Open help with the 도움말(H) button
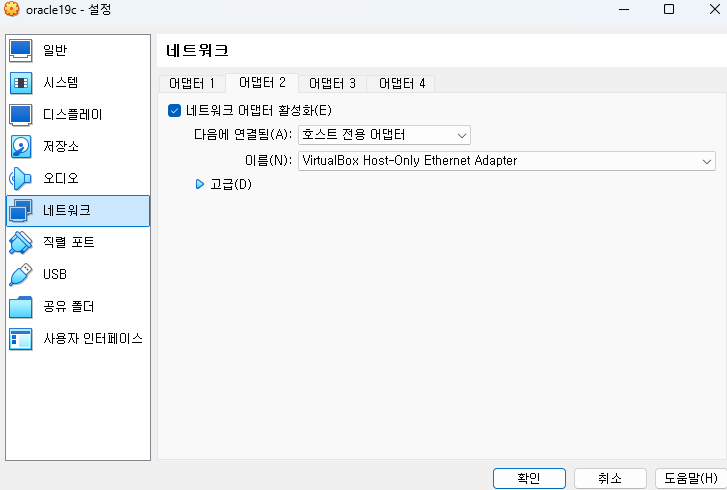Screen dimensions: 727x490 coord(691,478)
